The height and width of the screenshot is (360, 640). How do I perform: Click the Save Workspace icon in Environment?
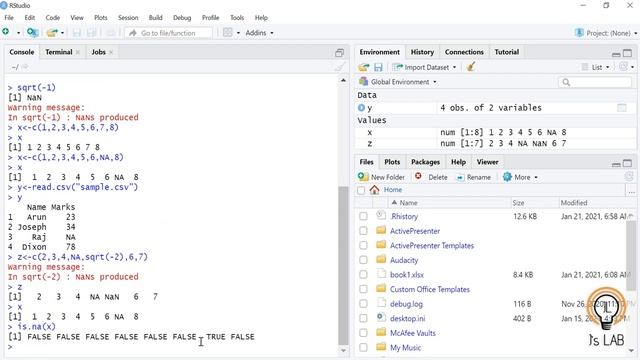pos(378,67)
